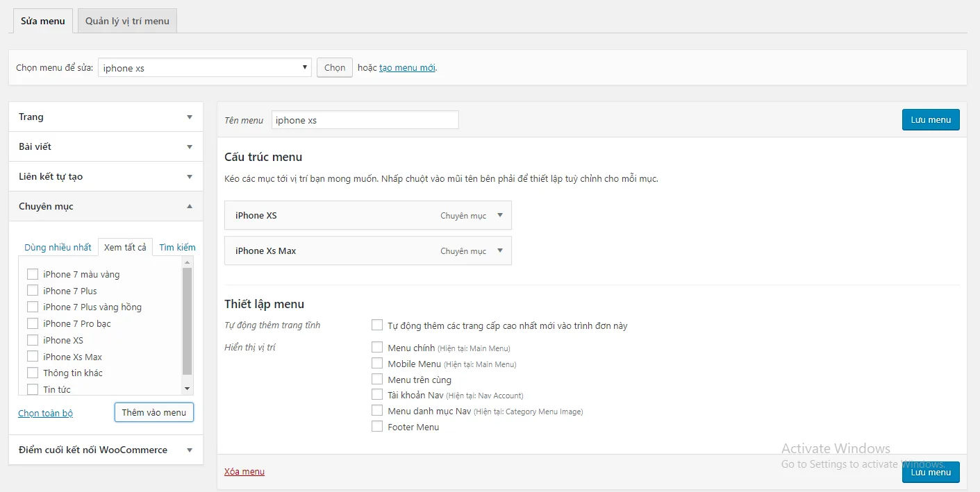Click the Tên menu input field
The height and width of the screenshot is (492, 980).
pos(365,120)
